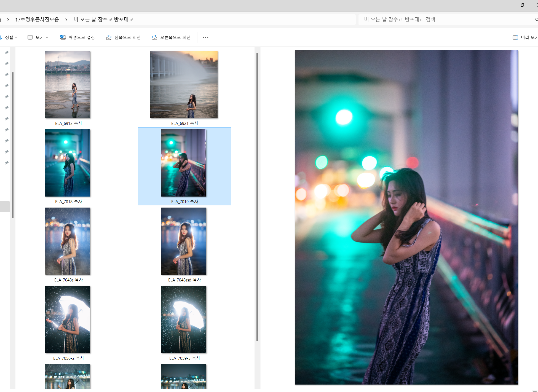This screenshot has height=392, width=538.
Task: Rotate image left using toolbar icon
Action: point(109,37)
